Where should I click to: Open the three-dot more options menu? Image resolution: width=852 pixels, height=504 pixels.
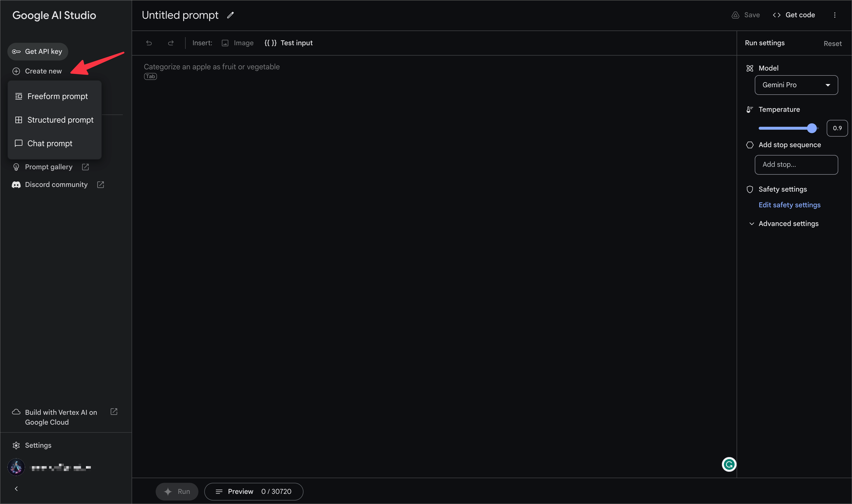[835, 15]
